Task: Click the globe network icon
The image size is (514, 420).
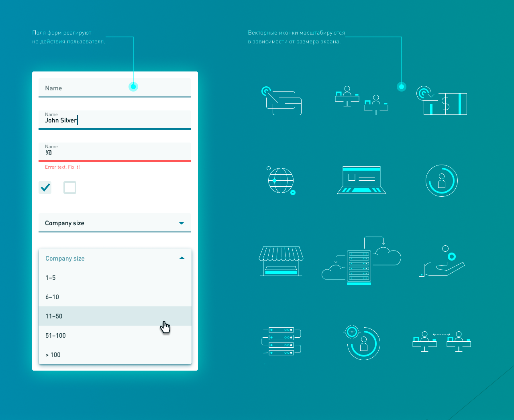Action: pyautogui.click(x=281, y=181)
